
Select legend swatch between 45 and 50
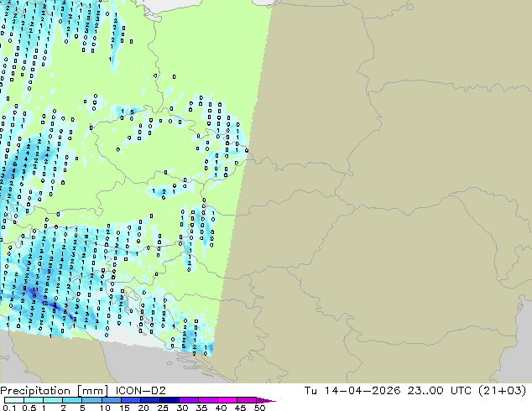point(247,400)
